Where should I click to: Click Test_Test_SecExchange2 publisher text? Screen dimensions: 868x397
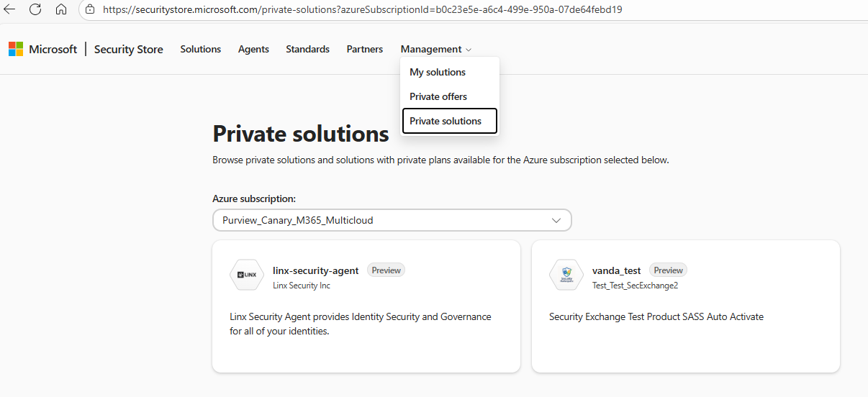tap(636, 286)
